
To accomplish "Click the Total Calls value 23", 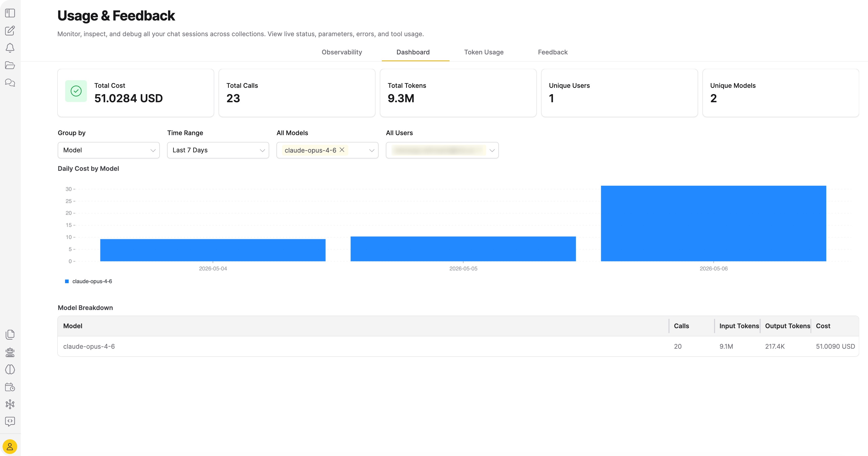I will coord(233,98).
